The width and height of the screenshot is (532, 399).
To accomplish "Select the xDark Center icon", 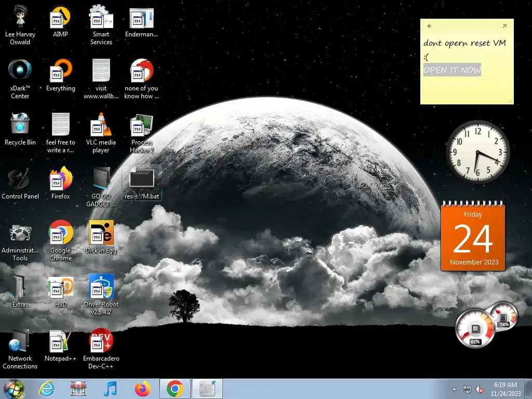I will (20, 79).
